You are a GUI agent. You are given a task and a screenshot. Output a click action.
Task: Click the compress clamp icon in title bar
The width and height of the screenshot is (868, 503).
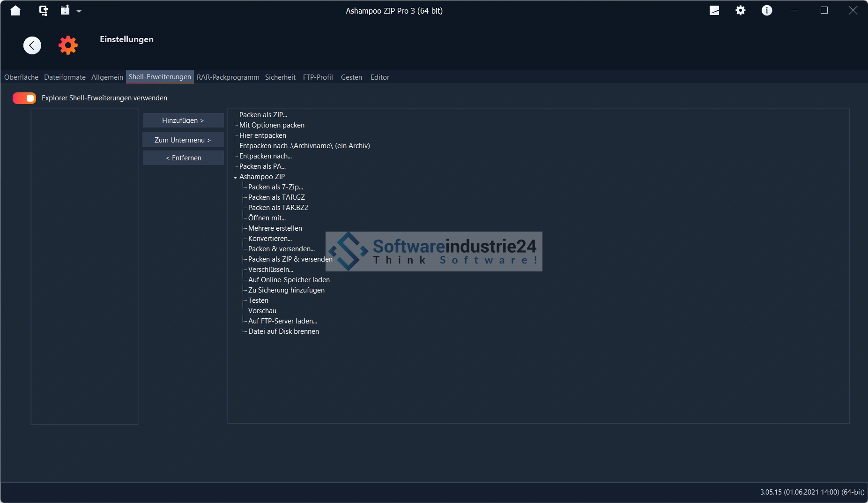[x=43, y=11]
